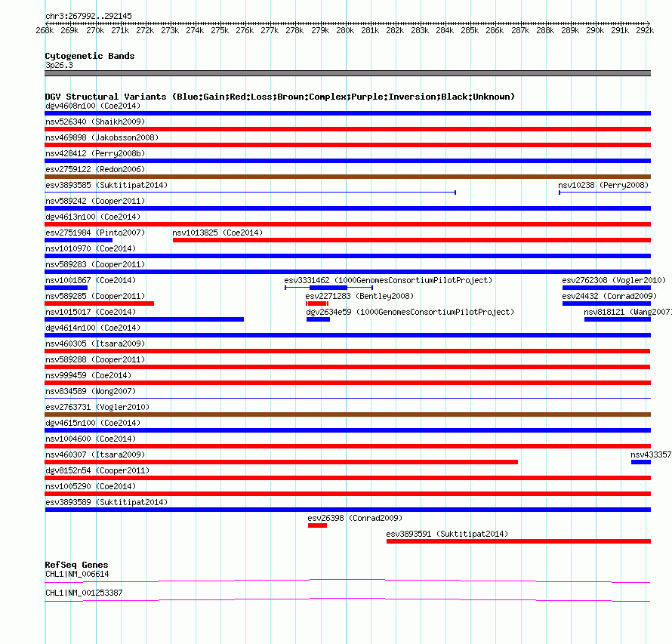Click the nsv10238 (Perry2008) label

tap(603, 185)
